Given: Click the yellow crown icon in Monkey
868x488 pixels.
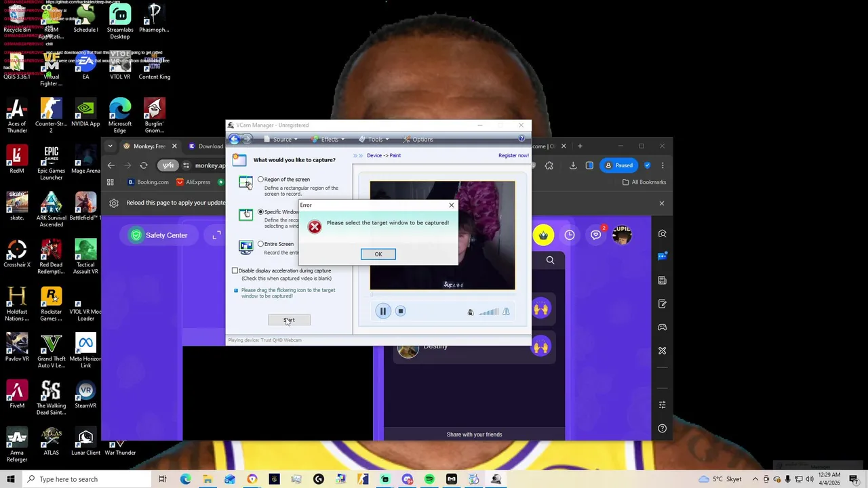Looking at the screenshot, I should click(543, 235).
